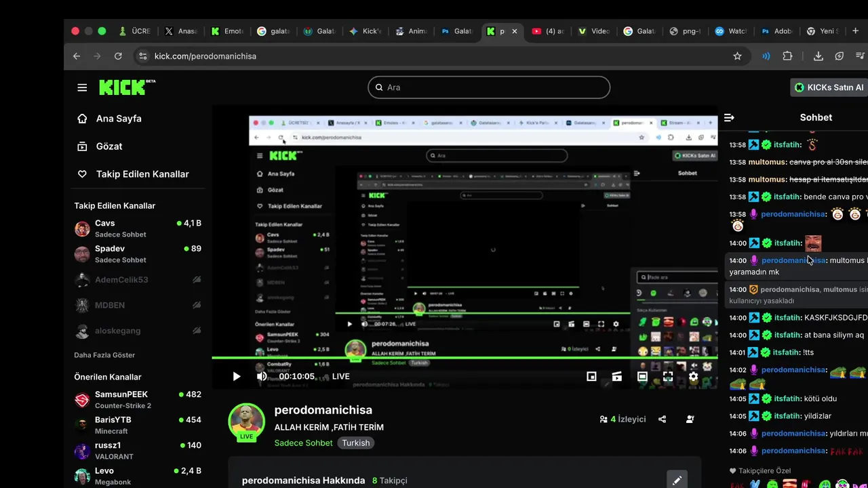The height and width of the screenshot is (488, 868).
Task: Open player settings gear
Action: (x=693, y=376)
